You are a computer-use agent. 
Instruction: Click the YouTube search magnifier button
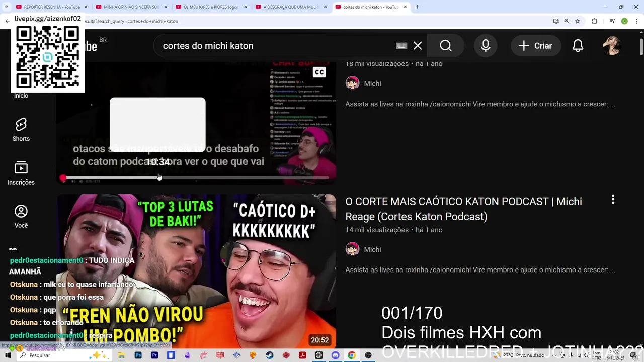(x=446, y=46)
